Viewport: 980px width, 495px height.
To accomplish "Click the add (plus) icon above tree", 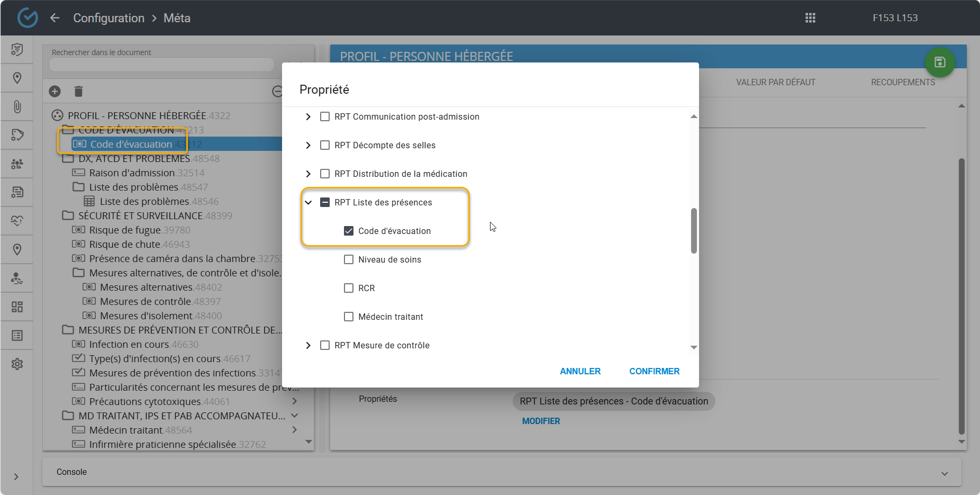I will click(55, 92).
